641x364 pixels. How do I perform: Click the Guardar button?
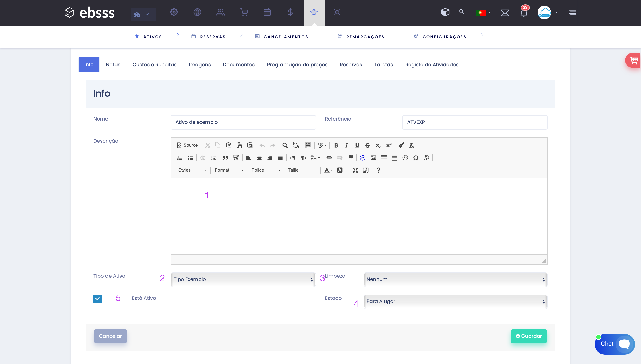[529, 336]
